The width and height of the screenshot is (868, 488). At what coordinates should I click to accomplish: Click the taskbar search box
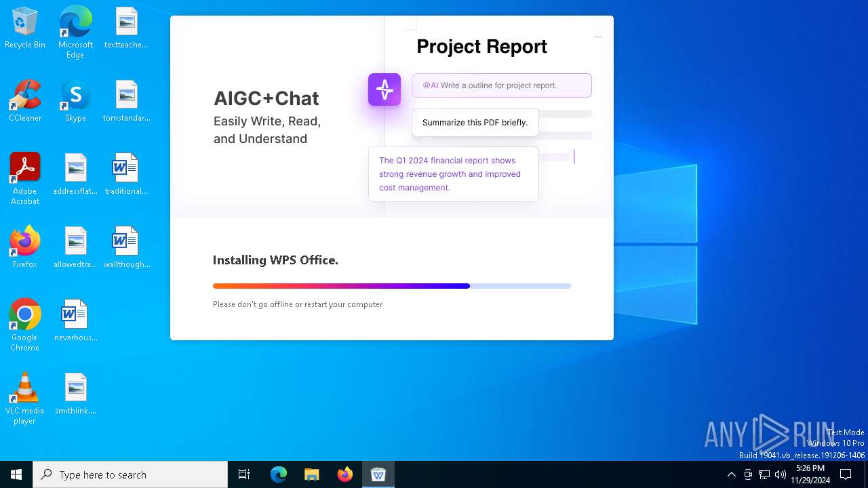point(130,474)
